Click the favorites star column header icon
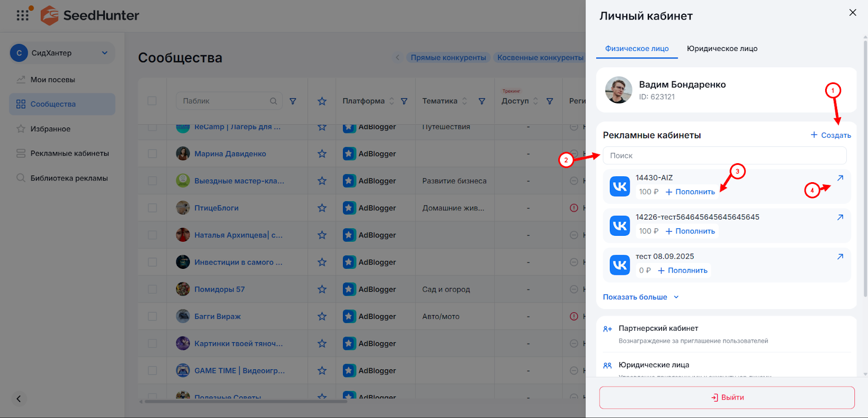Viewport: 868px width, 418px height. [x=322, y=101]
